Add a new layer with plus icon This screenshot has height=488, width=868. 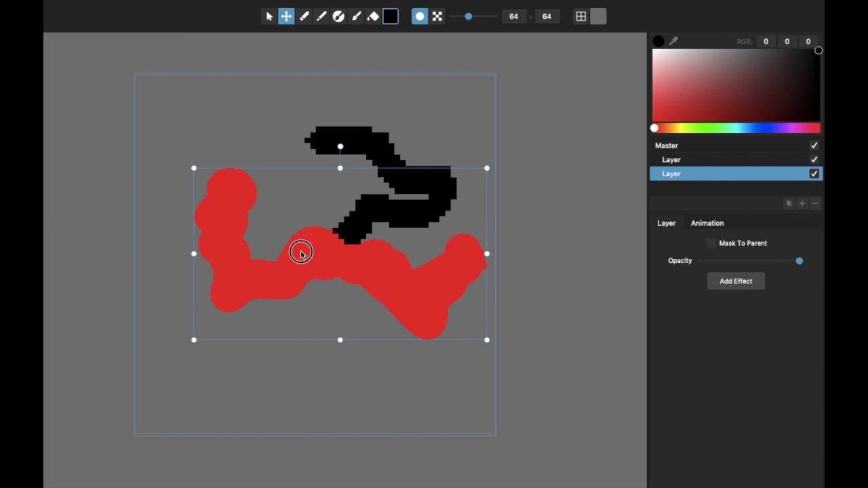(802, 203)
